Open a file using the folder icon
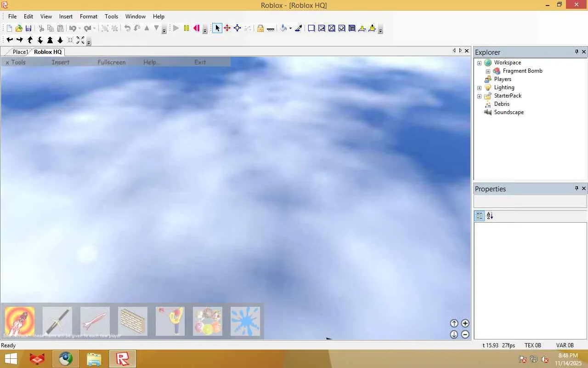588x368 pixels. (x=19, y=29)
